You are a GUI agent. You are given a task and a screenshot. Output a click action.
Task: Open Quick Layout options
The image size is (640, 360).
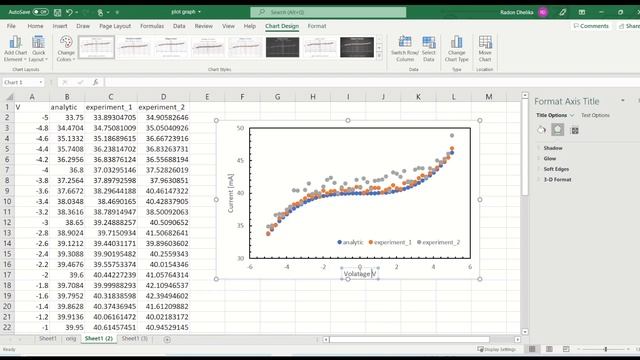point(38,49)
